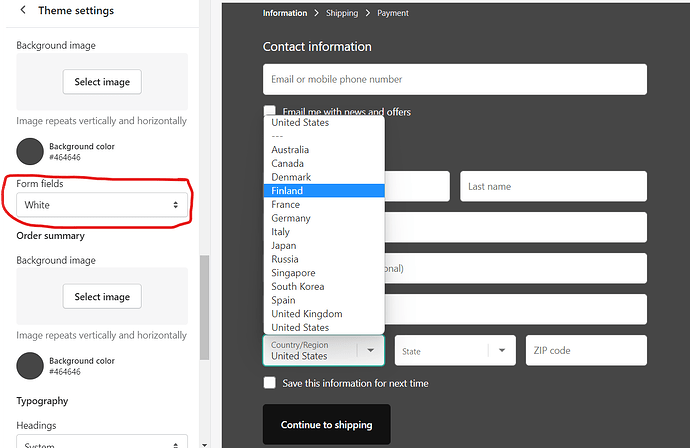This screenshot has width=690, height=448.
Task: Open the Form fields White dropdown
Action: 102,205
